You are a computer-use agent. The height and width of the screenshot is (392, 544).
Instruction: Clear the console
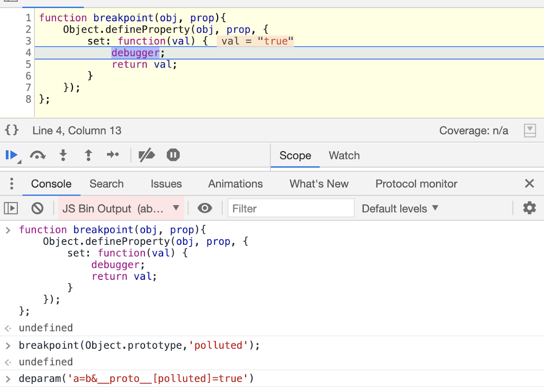pos(37,208)
